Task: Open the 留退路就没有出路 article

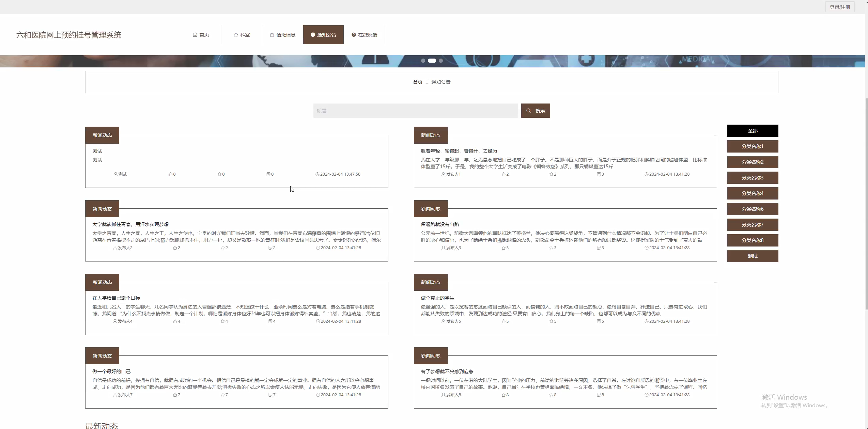Action: pos(440,224)
